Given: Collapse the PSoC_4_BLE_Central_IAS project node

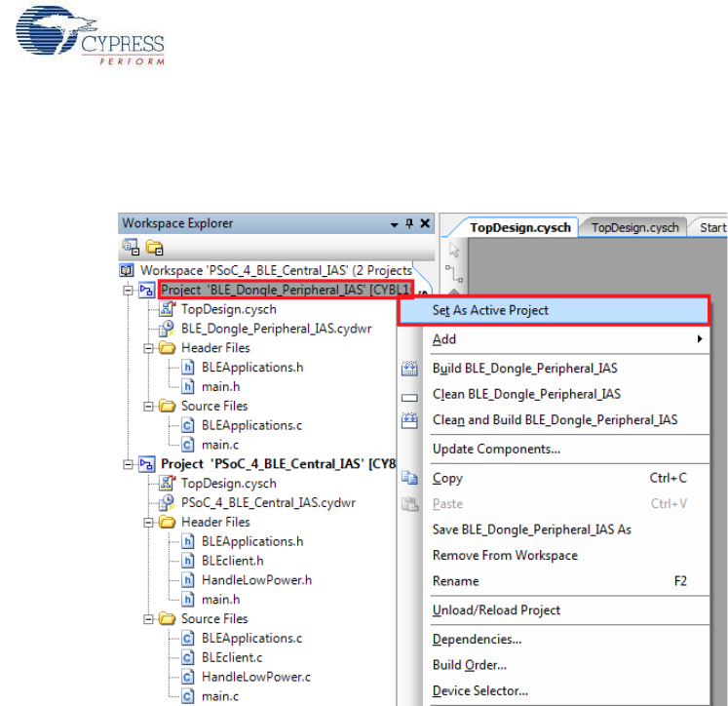Looking at the screenshot, I should [x=128, y=464].
